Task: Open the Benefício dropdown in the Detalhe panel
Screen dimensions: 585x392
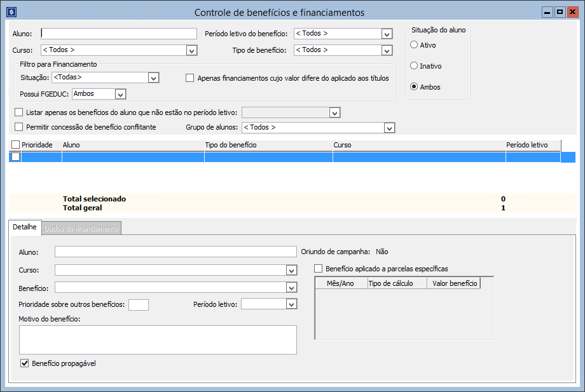Action: pos(291,287)
